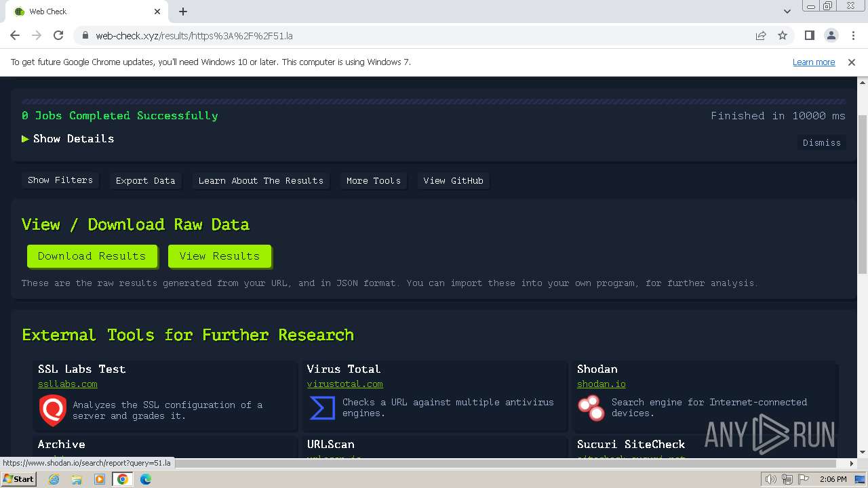The height and width of the screenshot is (488, 868).
Task: Open the Chrome profile avatar icon
Action: coord(831,36)
